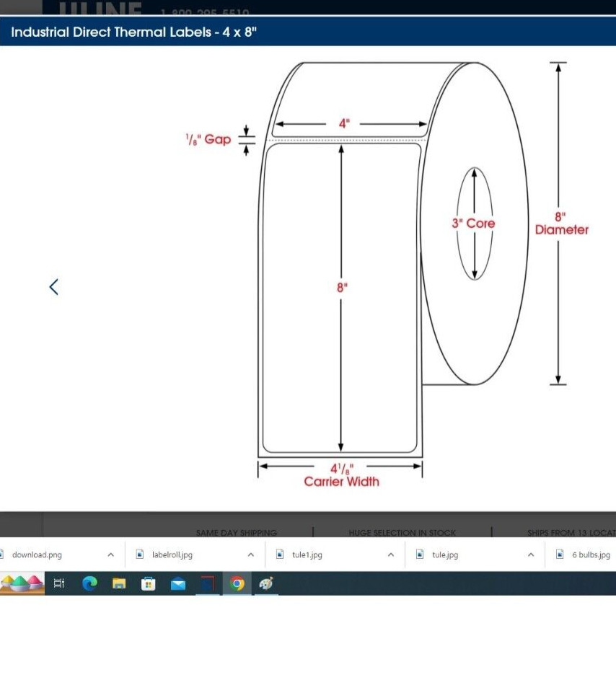
Task: Open File Explorer from taskbar
Action: (119, 583)
